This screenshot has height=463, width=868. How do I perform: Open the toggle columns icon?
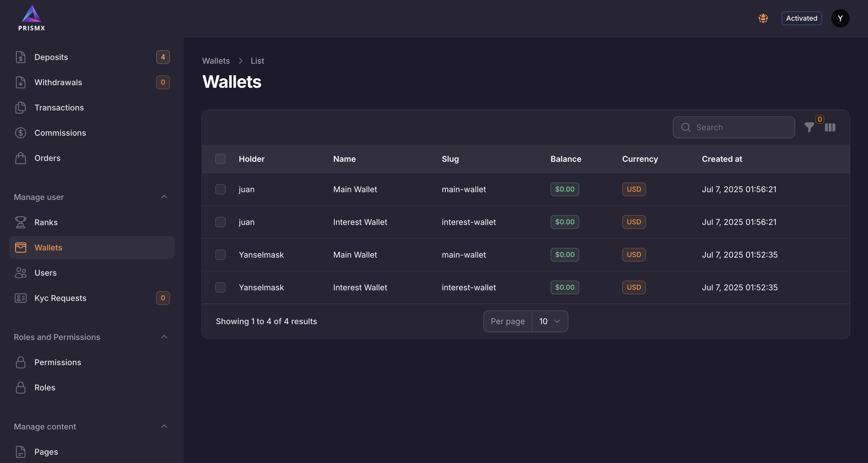[x=830, y=128]
